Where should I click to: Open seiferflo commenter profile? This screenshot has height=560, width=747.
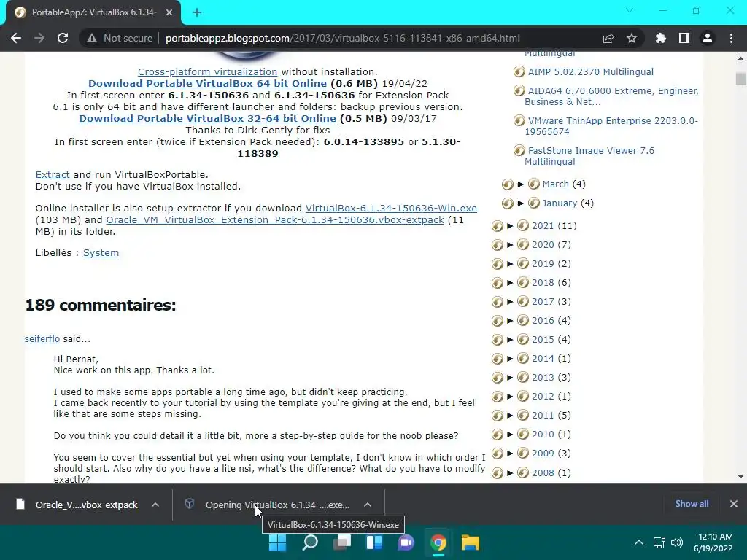coord(42,339)
